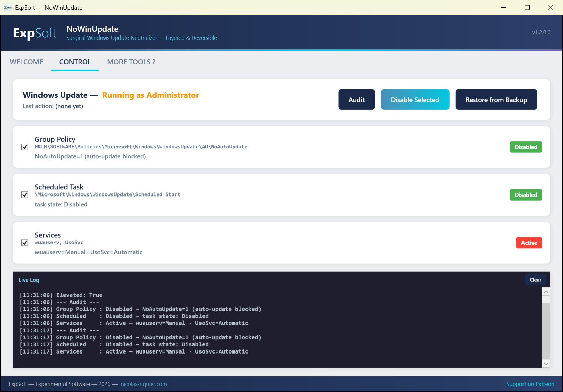Click the ExpSoft logo in header
The width and height of the screenshot is (563, 392).
tap(34, 33)
